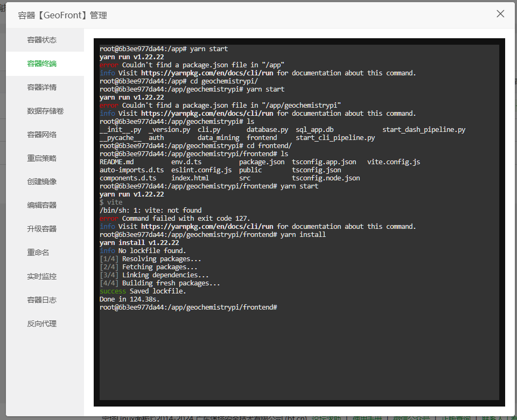The width and height of the screenshot is (517, 420).
Task: Open the 数据存储卷 section
Action: pyautogui.click(x=45, y=111)
